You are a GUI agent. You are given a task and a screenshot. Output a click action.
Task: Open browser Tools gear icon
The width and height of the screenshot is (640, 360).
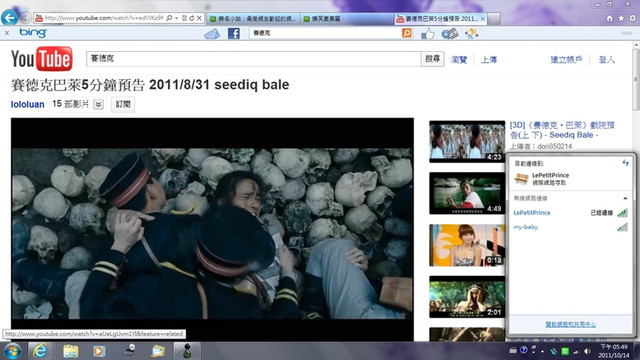point(632,18)
